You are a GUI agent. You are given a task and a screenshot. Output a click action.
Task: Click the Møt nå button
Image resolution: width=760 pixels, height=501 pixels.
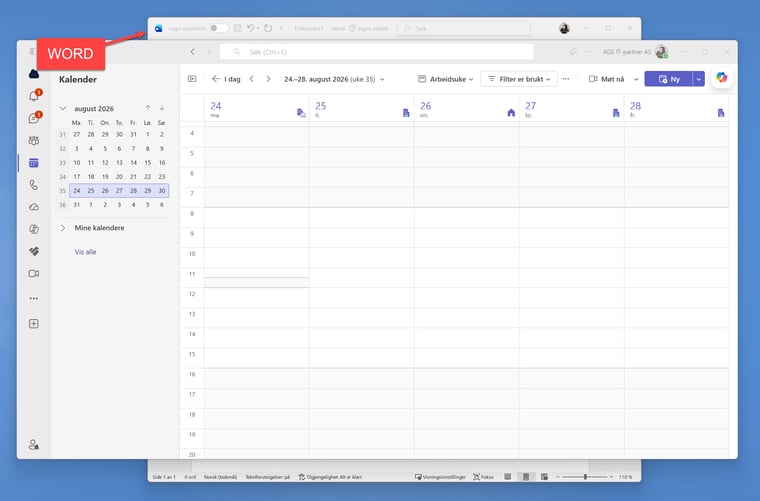(x=608, y=78)
